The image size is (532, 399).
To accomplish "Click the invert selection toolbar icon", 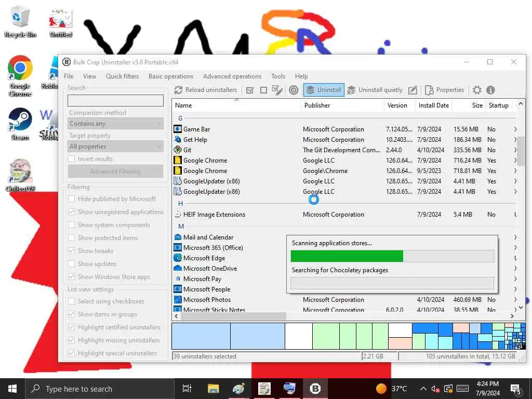I will pos(277,90).
